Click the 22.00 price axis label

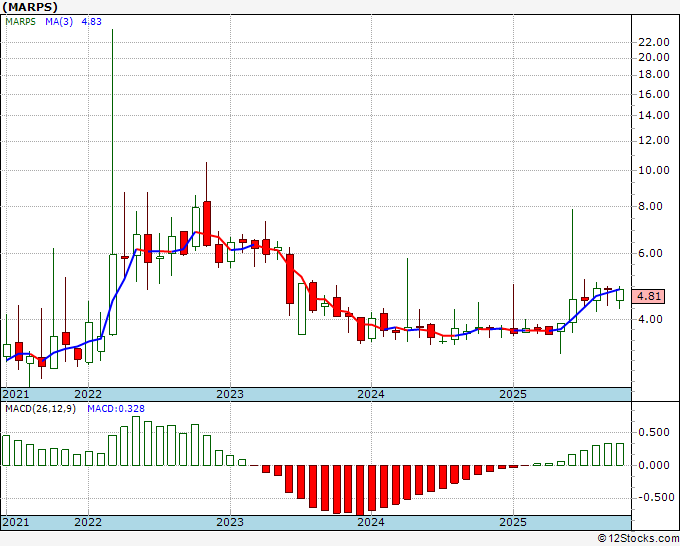pyautogui.click(x=654, y=42)
